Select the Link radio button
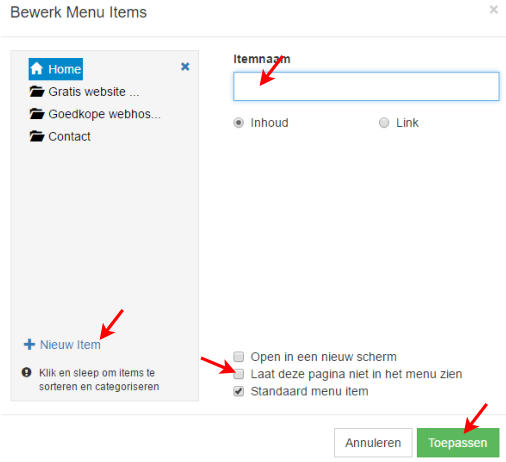The height and width of the screenshot is (462, 506). (x=384, y=123)
